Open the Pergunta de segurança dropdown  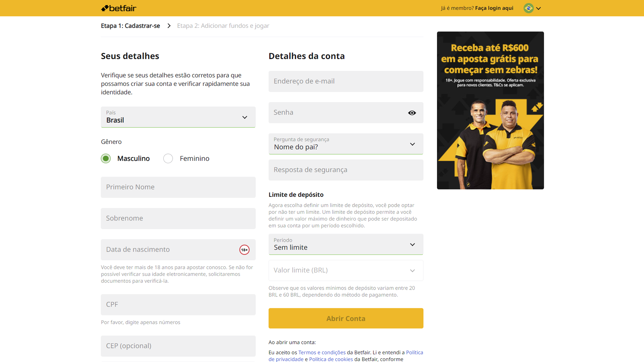coord(346,144)
